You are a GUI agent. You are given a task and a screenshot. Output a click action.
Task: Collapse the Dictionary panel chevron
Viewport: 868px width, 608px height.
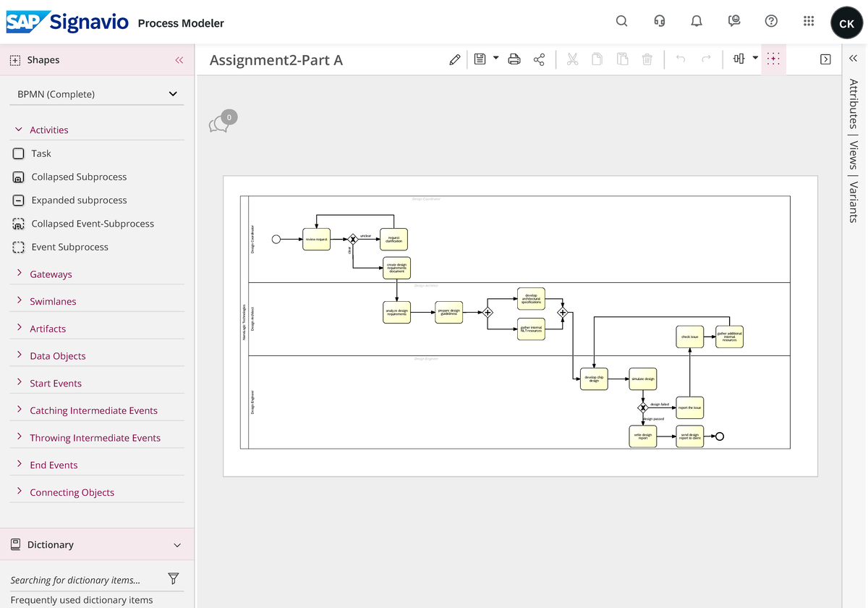[177, 545]
